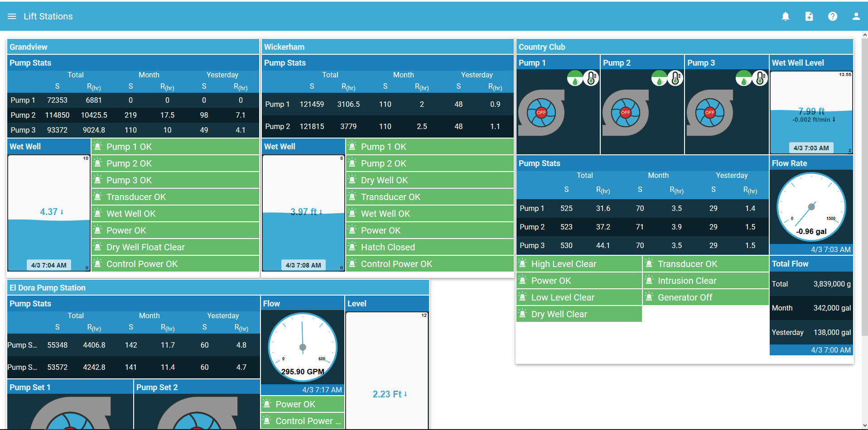Click Pump 1 moisture droplet indicator
Screen dimensions: 868x430
575,78
